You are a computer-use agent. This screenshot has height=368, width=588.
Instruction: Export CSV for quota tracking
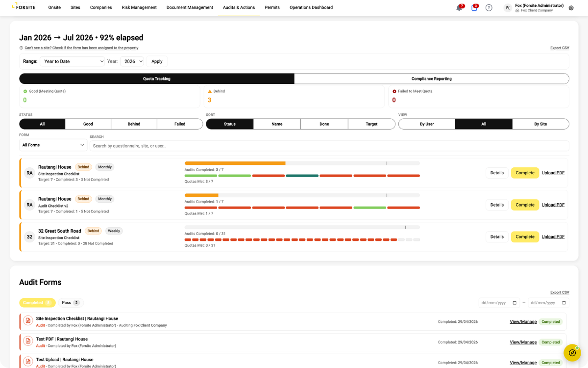[560, 48]
